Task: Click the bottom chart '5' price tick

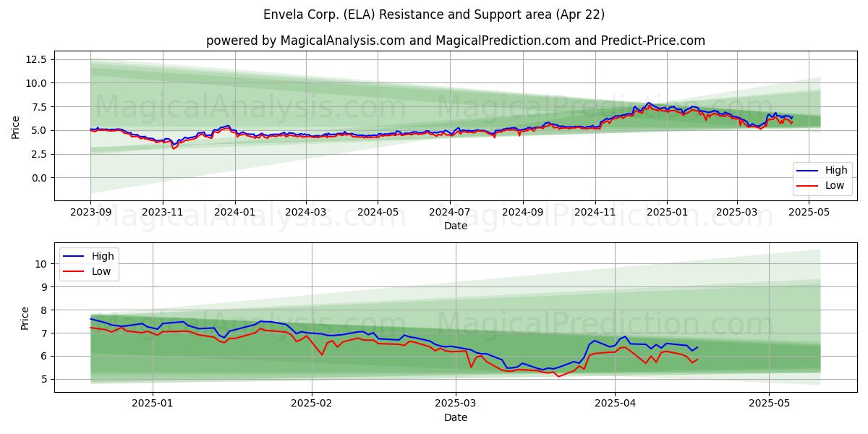Action: [46, 380]
